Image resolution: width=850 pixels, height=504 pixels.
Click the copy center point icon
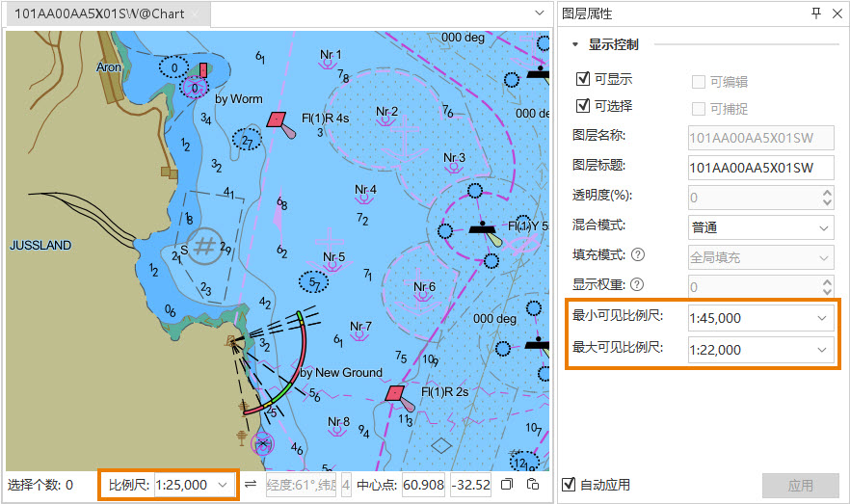[508, 485]
